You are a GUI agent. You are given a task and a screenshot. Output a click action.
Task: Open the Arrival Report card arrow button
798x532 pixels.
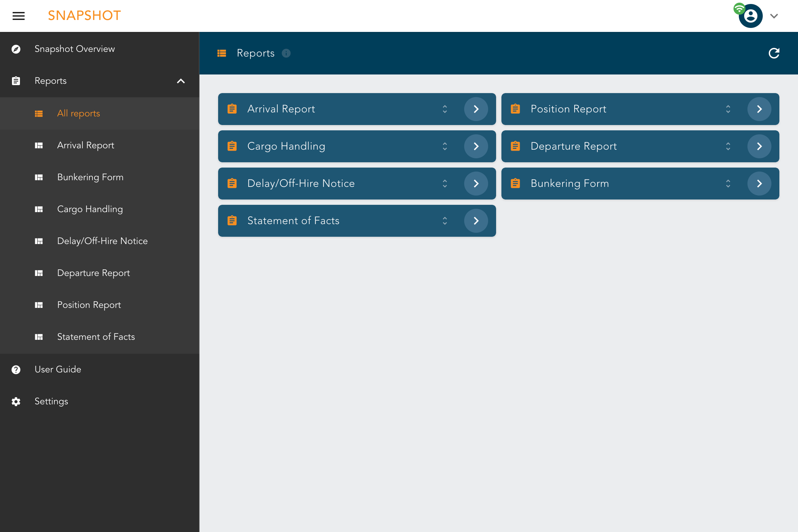(x=476, y=109)
